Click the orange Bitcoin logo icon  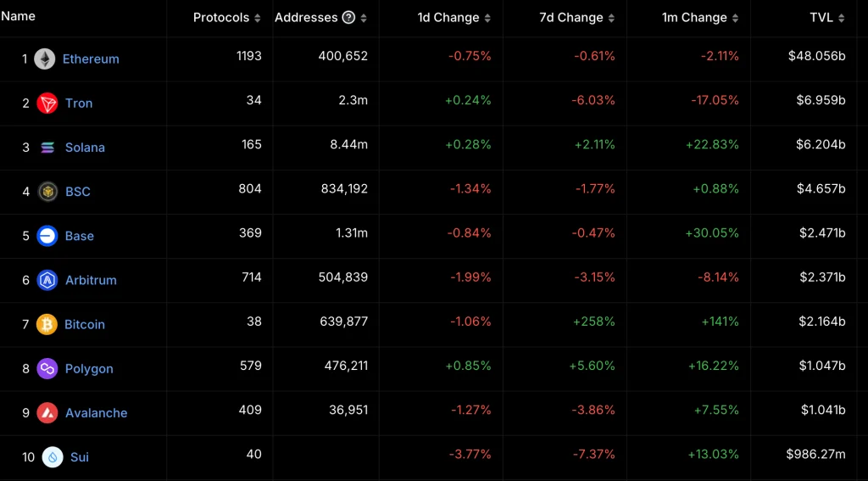tap(47, 324)
